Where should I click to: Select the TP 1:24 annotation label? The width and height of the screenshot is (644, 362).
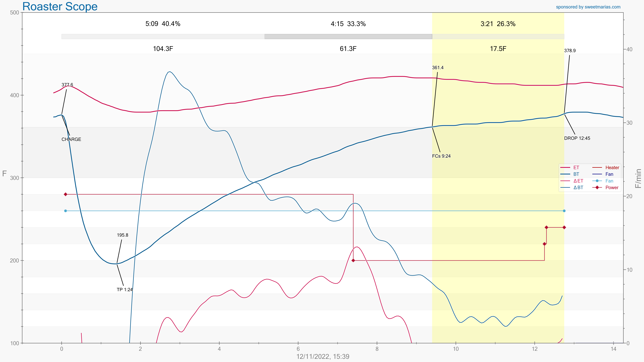[125, 290]
